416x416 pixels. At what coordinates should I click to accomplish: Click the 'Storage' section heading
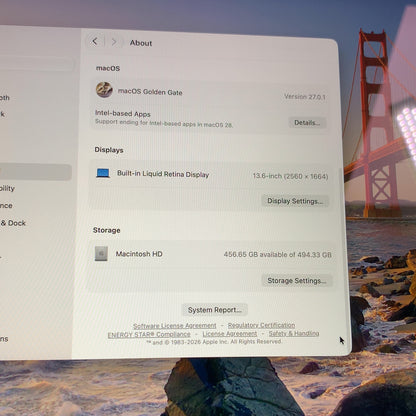click(107, 230)
